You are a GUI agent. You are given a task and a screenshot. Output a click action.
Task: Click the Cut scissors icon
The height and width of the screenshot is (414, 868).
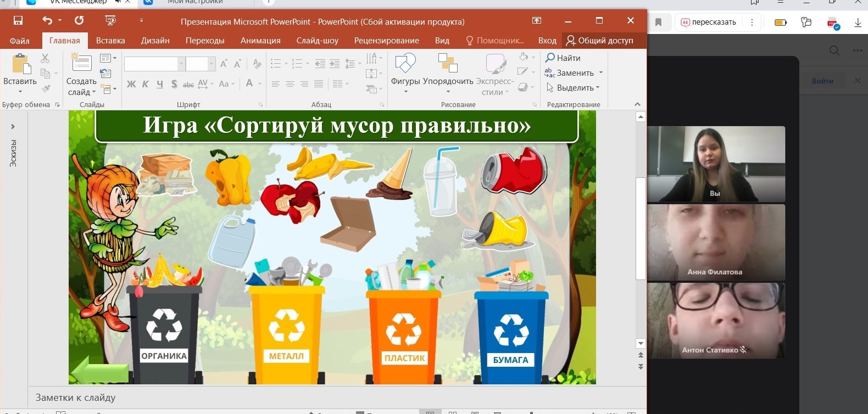click(45, 58)
